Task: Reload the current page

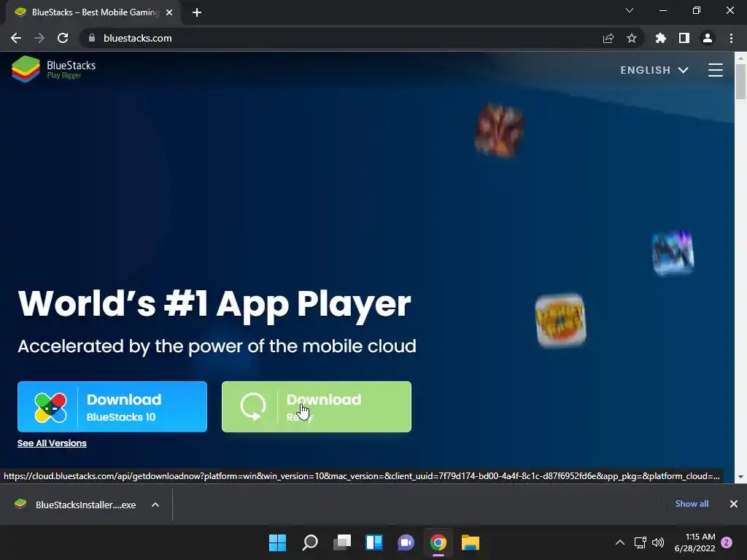Action: point(63,38)
